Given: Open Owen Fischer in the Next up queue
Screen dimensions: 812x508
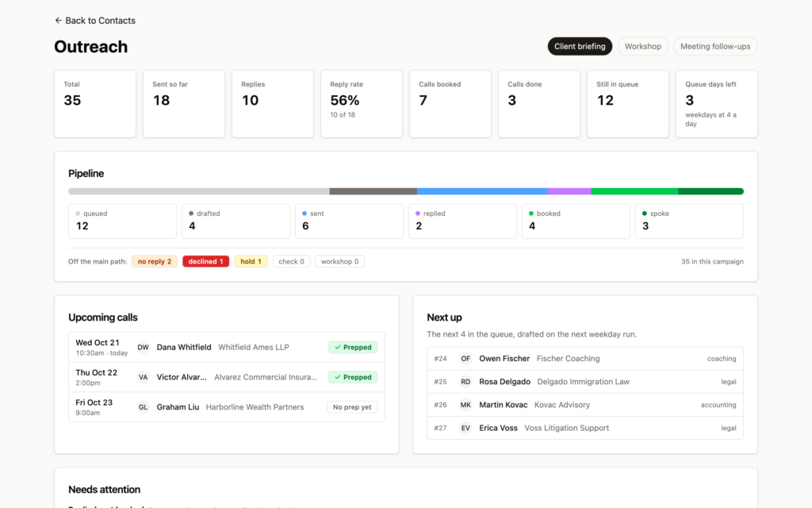Looking at the screenshot, I should [x=585, y=359].
